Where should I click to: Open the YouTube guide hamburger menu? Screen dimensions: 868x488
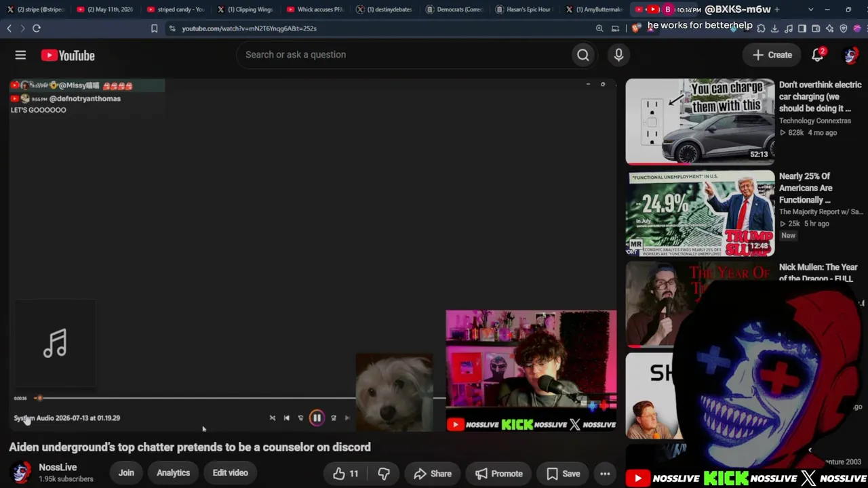[x=20, y=56]
